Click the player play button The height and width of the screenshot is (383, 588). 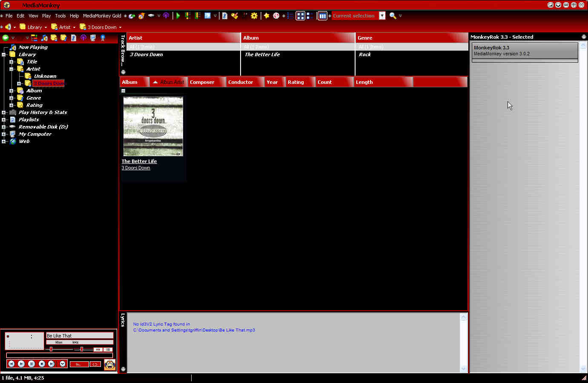point(21,364)
